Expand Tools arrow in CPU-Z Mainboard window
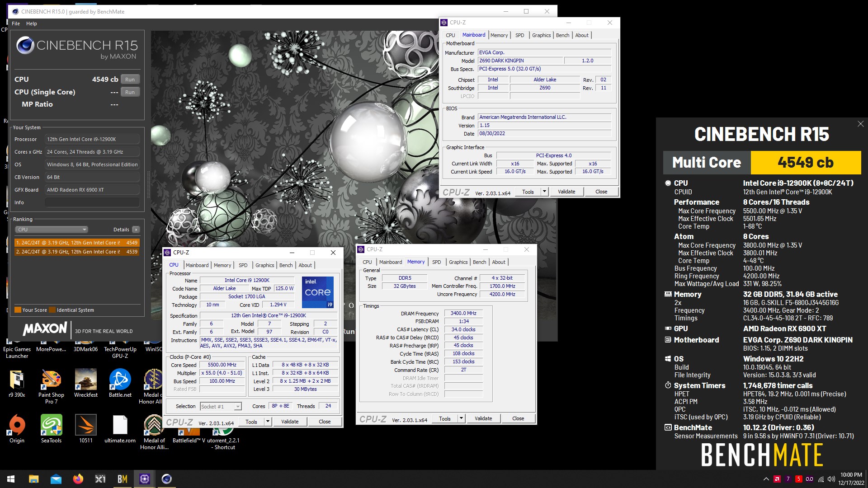The width and height of the screenshot is (868, 488). [x=544, y=192]
